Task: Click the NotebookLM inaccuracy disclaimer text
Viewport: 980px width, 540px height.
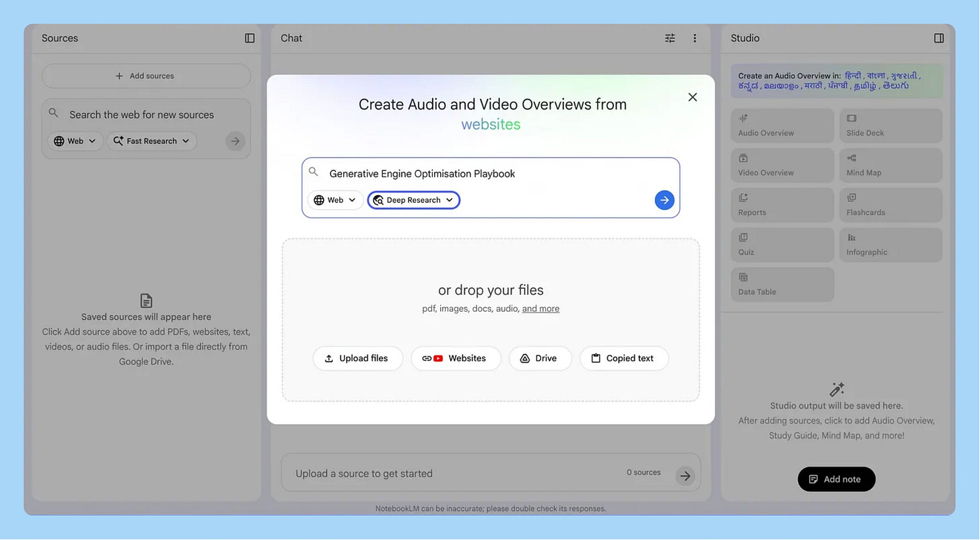Action: tap(491, 508)
